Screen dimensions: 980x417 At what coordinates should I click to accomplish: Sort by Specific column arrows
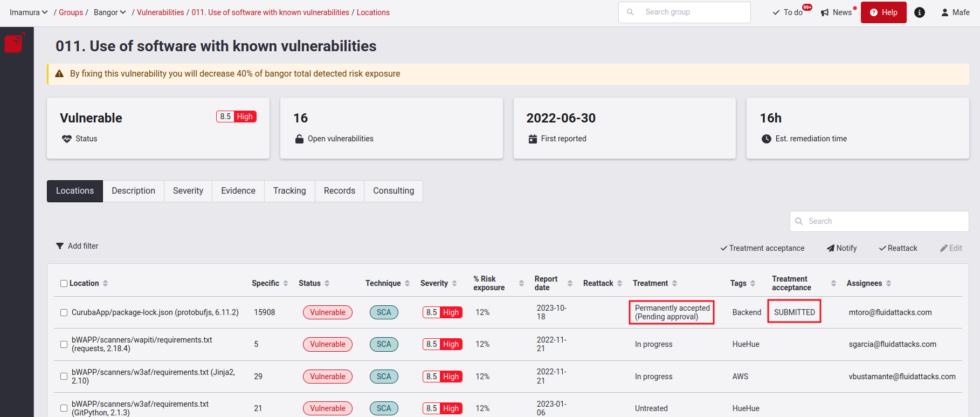286,283
